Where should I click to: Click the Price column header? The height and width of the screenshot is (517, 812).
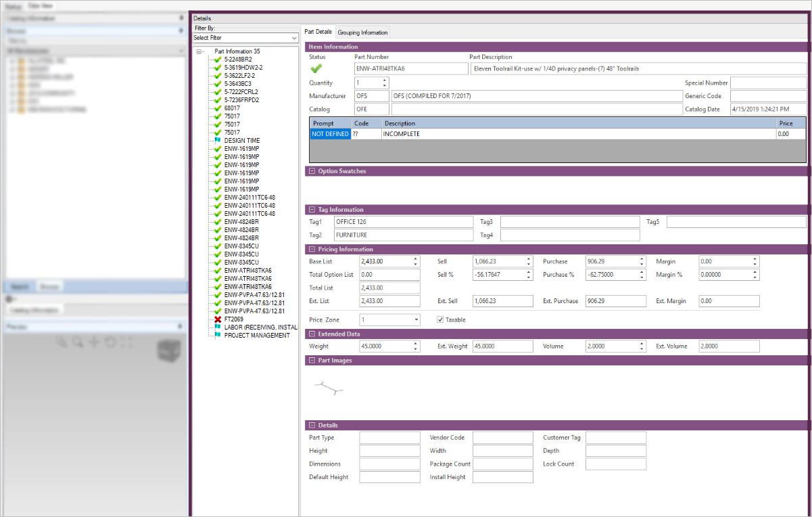[x=791, y=124]
